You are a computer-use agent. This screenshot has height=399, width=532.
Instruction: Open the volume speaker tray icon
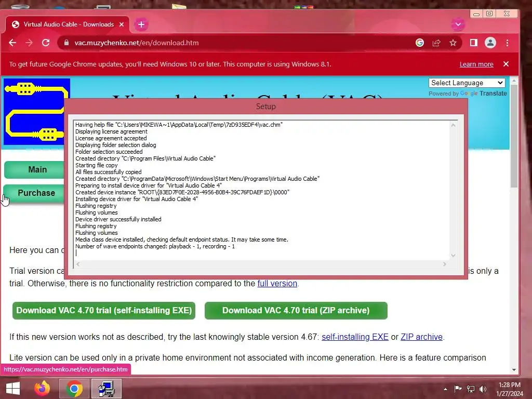483,389
